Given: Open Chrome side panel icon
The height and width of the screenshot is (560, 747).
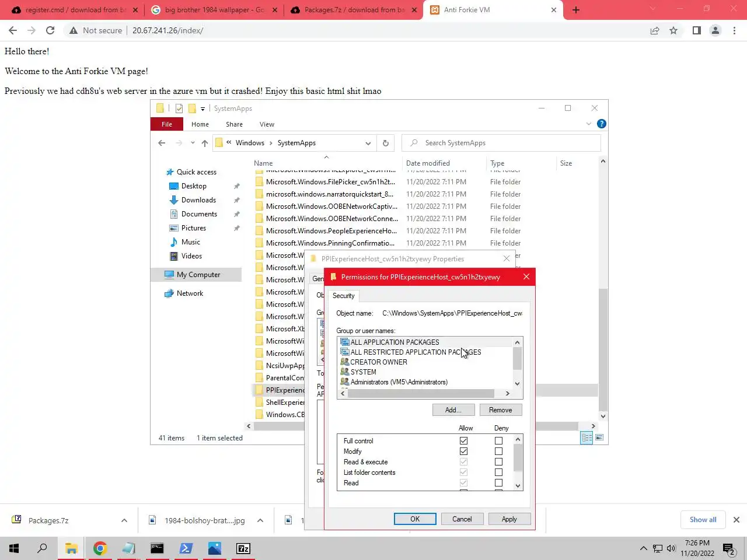Looking at the screenshot, I should [696, 30].
